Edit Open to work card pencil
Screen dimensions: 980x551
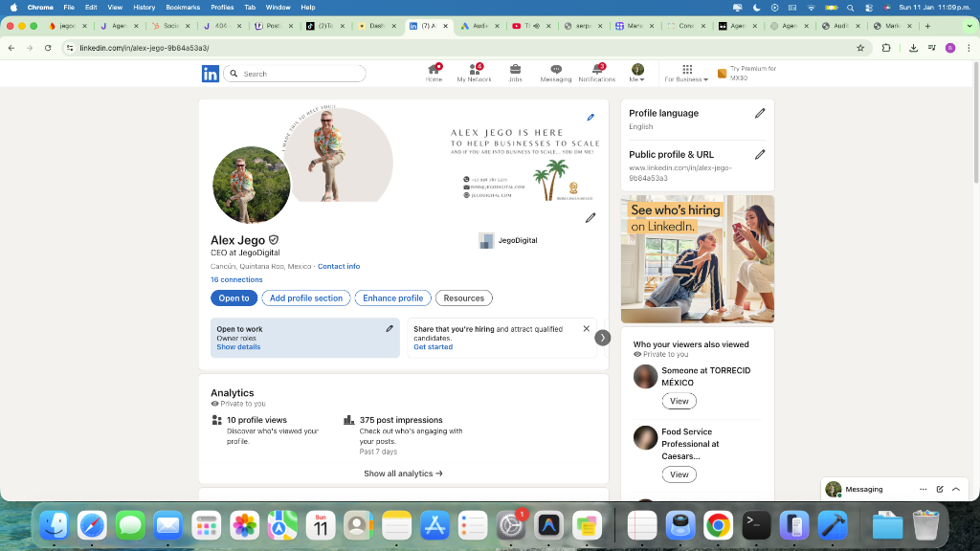(x=390, y=328)
